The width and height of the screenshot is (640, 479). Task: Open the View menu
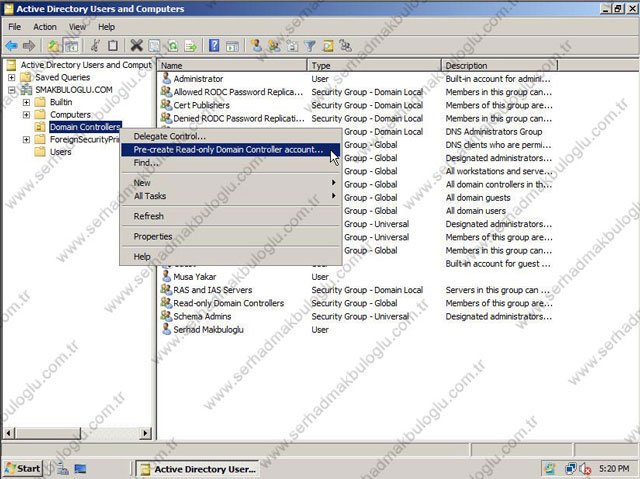pyautogui.click(x=77, y=27)
